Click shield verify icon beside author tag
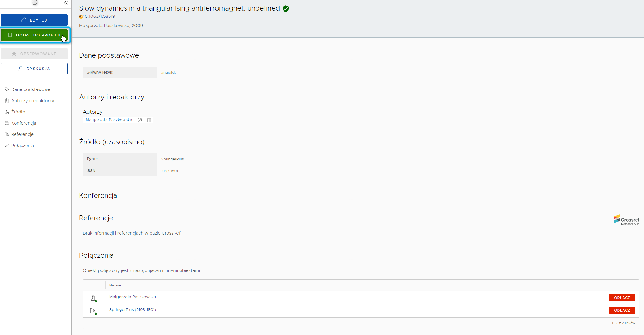Screen dimensions: 644x335 140,120
